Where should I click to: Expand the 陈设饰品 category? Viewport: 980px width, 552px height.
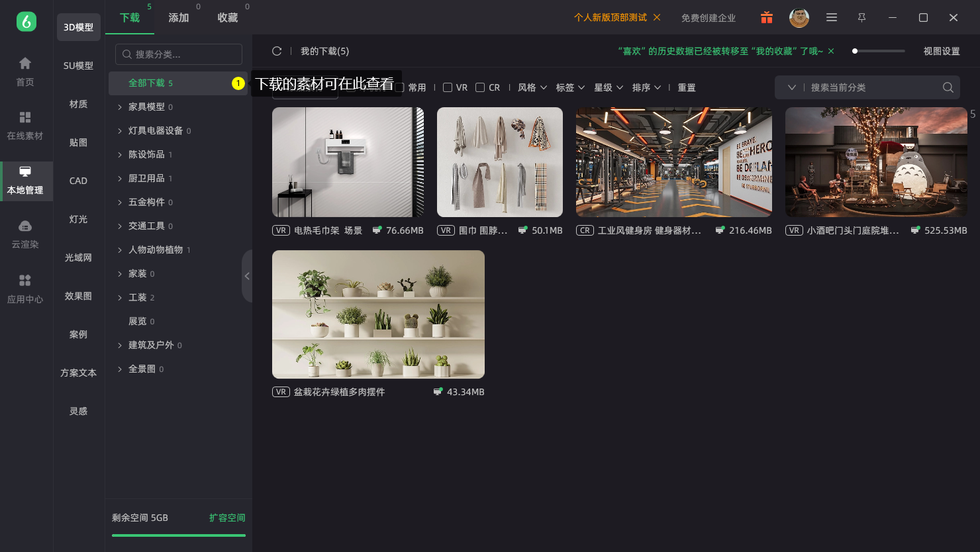pos(120,155)
